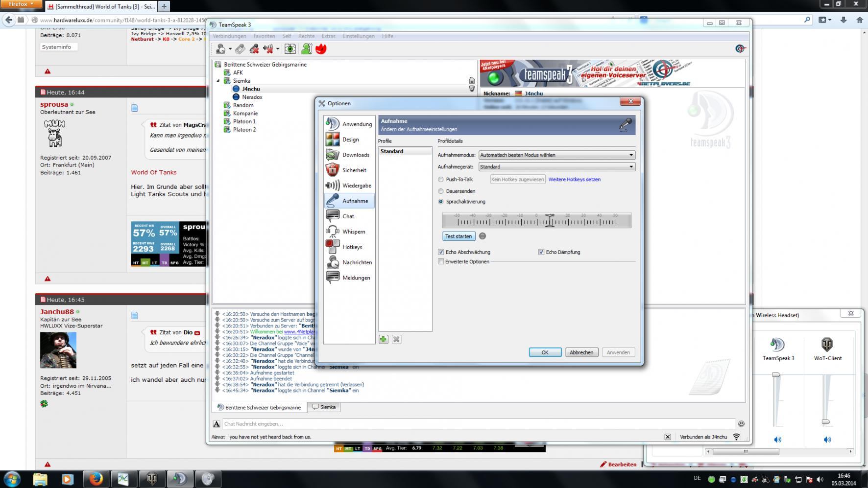868x488 pixels.
Task: Open the Self menu
Action: [287, 36]
